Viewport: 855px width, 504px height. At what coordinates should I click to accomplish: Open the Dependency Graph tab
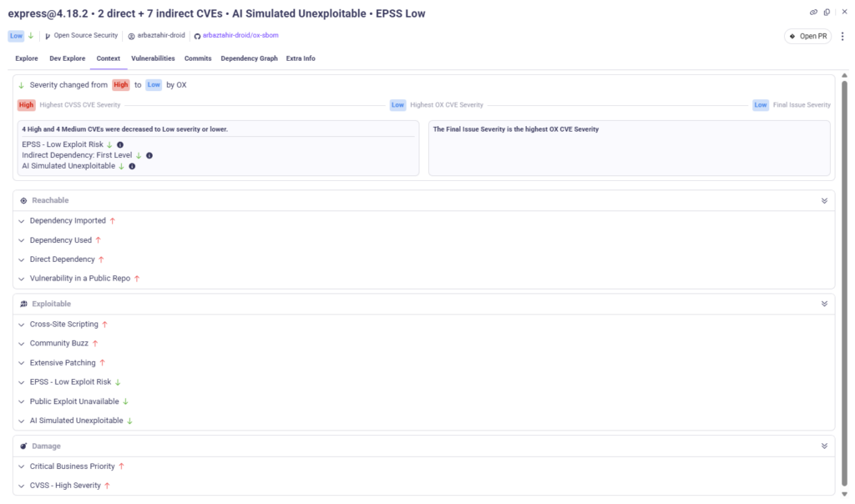click(x=249, y=58)
